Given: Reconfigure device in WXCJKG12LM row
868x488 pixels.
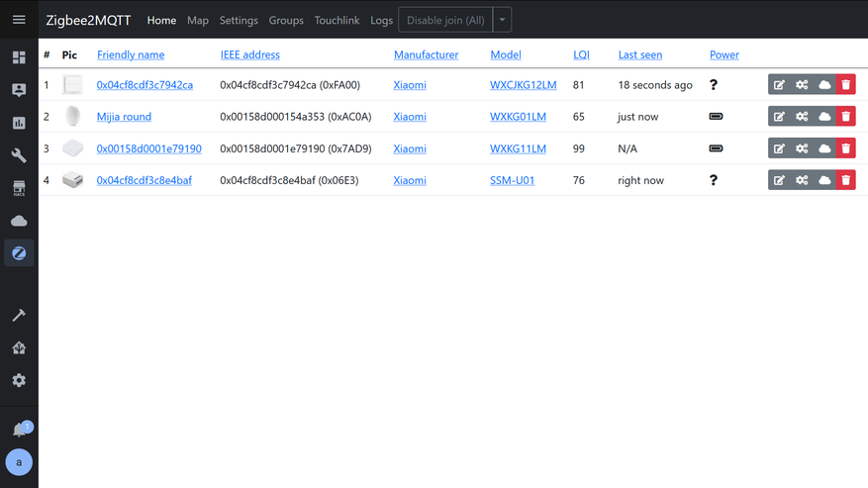Looking at the screenshot, I should (802, 85).
